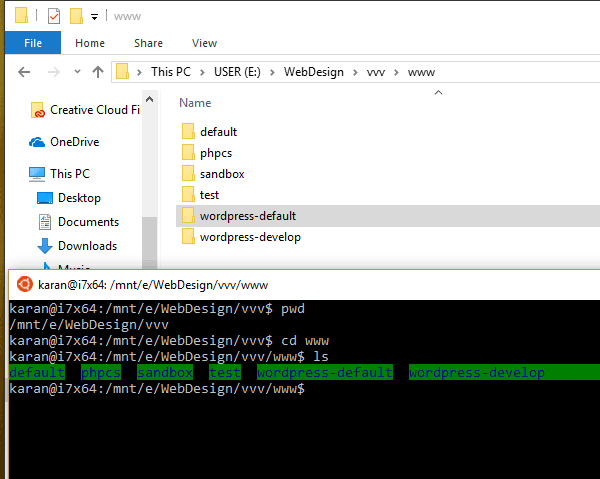Image resolution: width=600 pixels, height=479 pixels.
Task: Go back with the Back arrow
Action: click(x=24, y=72)
